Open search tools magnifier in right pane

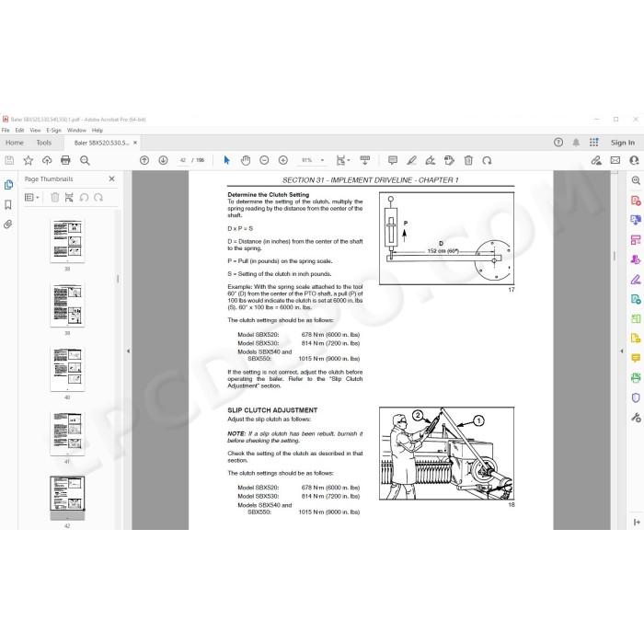click(636, 180)
